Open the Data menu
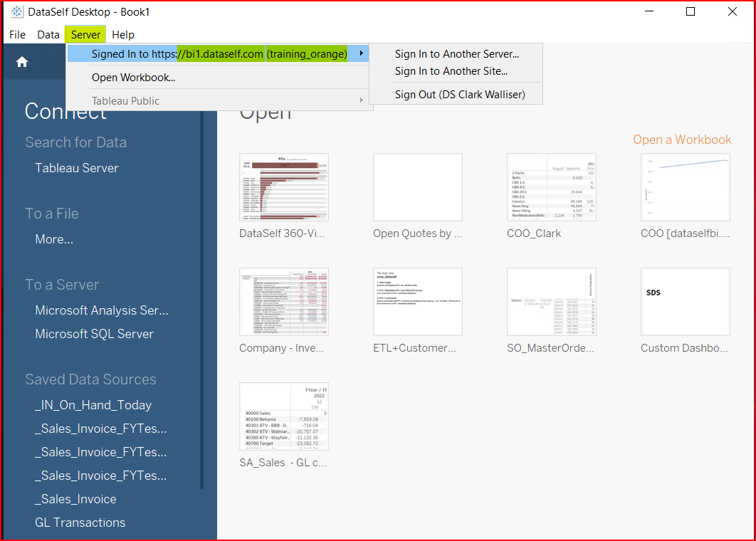The image size is (756, 541). pyautogui.click(x=48, y=34)
